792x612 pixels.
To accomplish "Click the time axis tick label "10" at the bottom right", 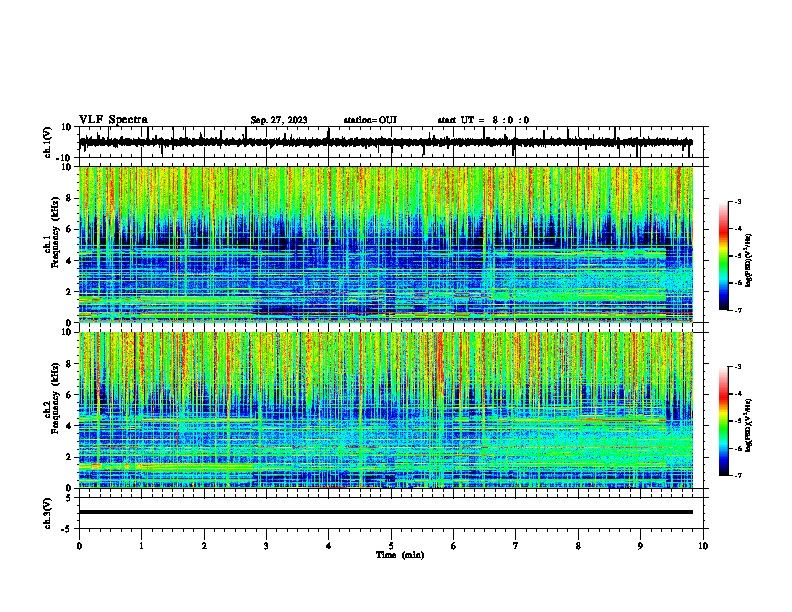I will point(703,546).
